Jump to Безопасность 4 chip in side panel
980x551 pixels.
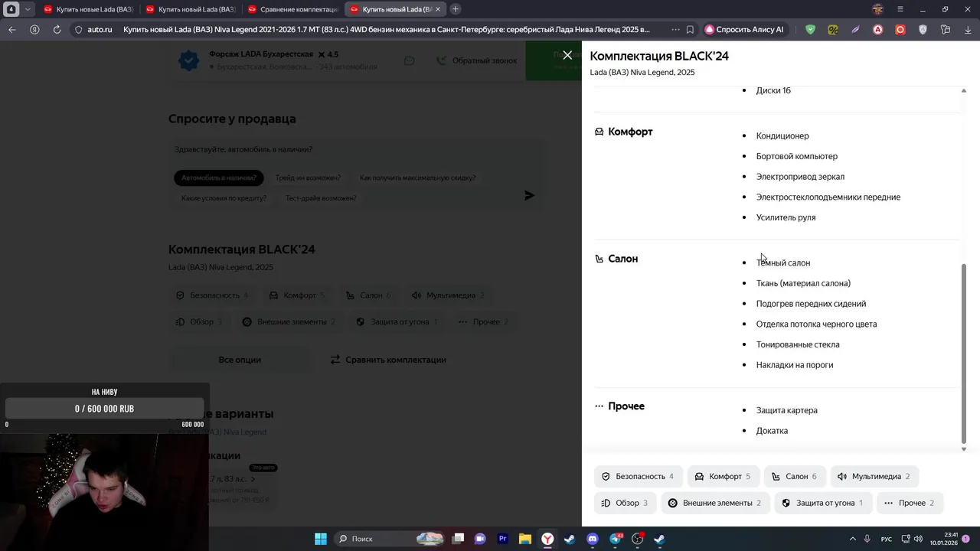(x=638, y=476)
